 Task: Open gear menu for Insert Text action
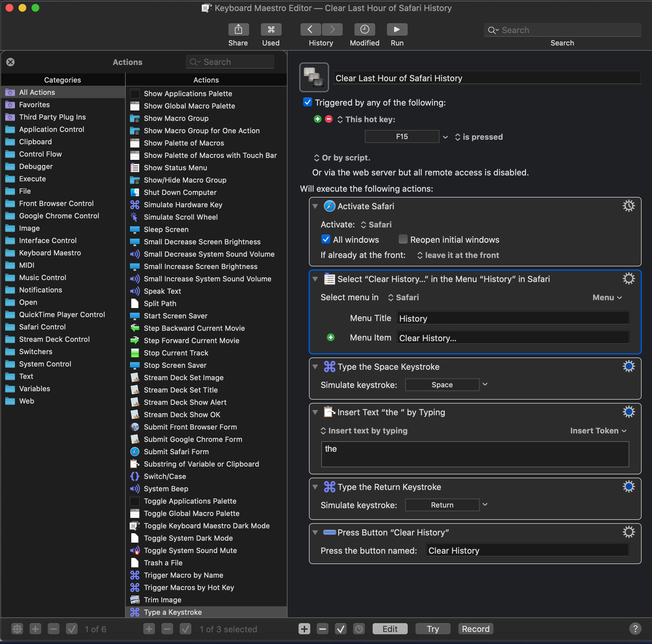628,412
